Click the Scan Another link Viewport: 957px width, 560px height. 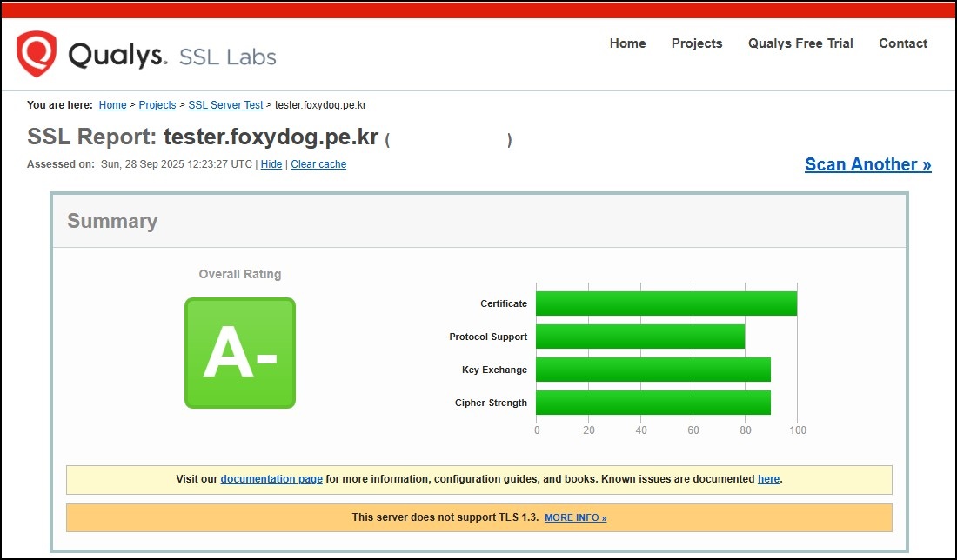[867, 164]
